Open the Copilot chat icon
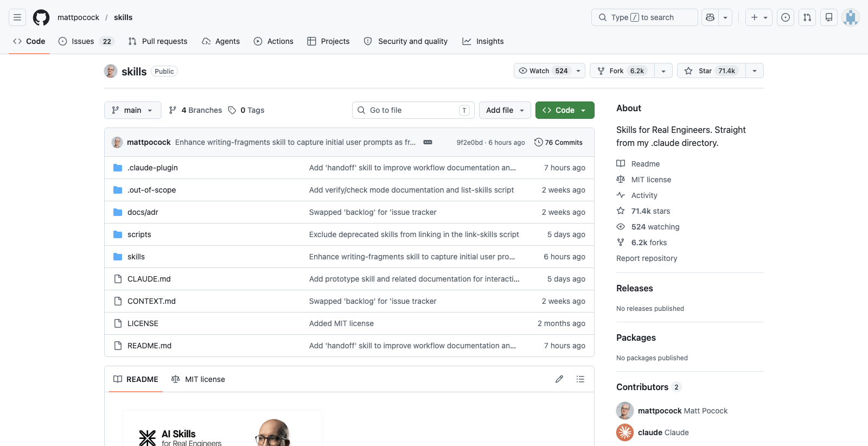This screenshot has width=868, height=446. 710,17
